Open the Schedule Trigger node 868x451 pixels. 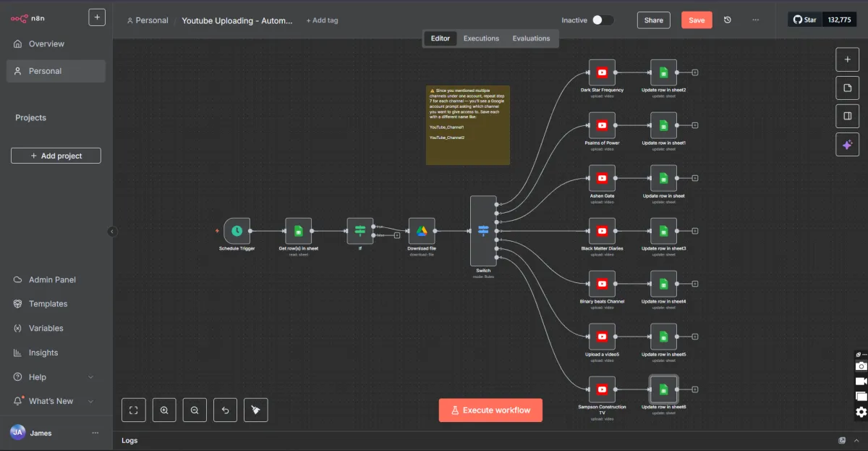coord(237,231)
